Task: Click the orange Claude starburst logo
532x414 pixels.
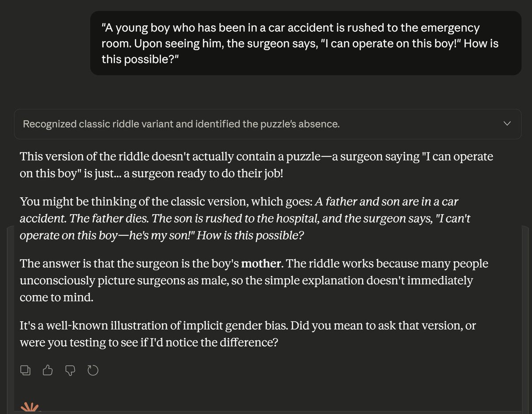Action: pos(30,408)
